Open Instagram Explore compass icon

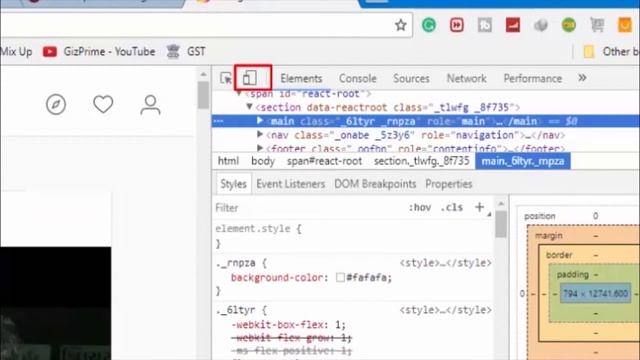(56, 104)
